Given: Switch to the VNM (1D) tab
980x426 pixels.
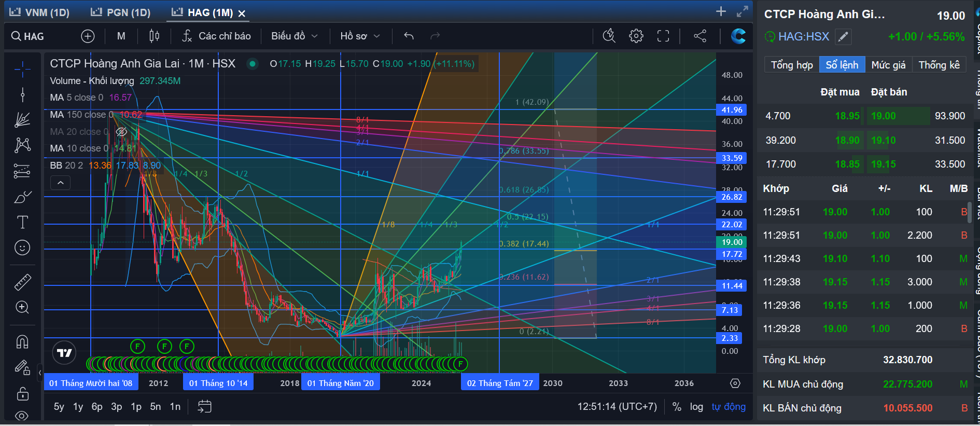Looking at the screenshot, I should coord(39,12).
